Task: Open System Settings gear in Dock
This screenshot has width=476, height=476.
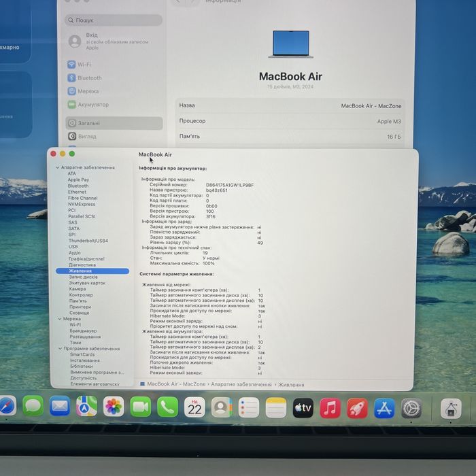Action: [x=411, y=409]
